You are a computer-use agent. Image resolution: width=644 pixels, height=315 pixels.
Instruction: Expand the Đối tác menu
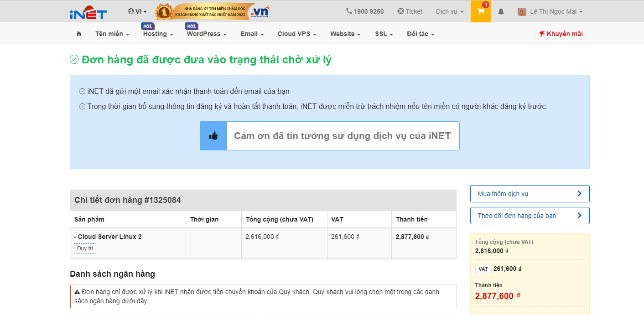point(421,34)
